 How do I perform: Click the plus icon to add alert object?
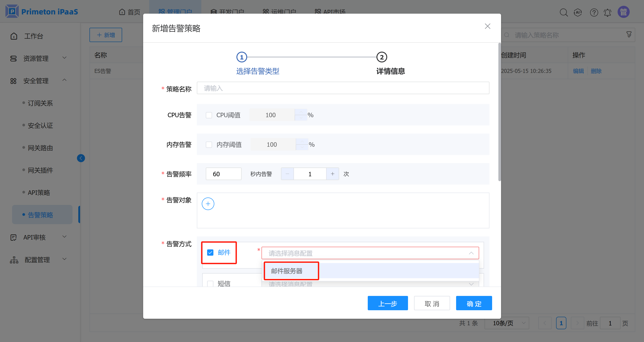point(208,204)
